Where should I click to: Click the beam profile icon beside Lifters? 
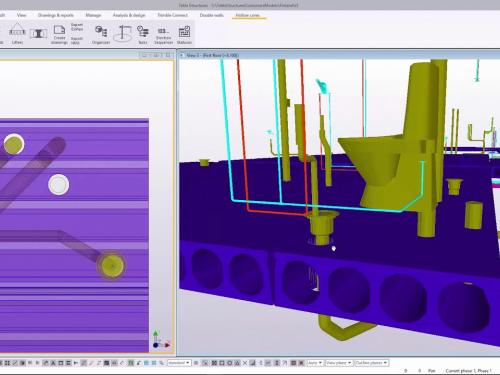38,33
